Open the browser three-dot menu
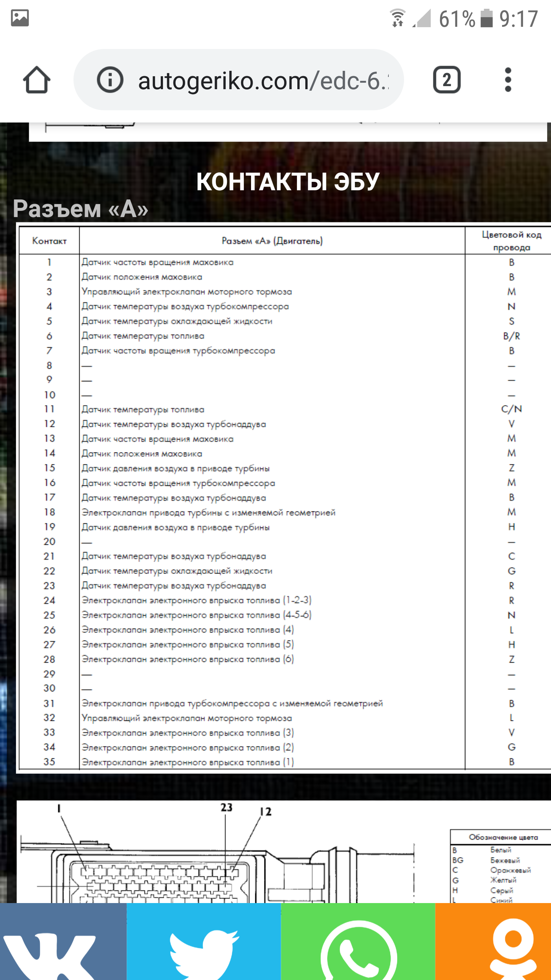This screenshot has width=551, height=980. [x=508, y=80]
